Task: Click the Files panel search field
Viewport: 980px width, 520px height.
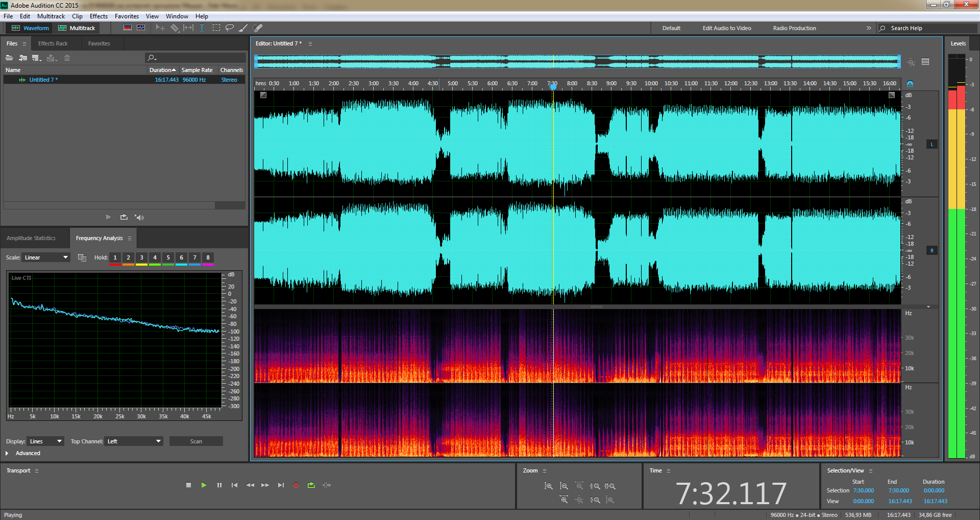Action: point(195,58)
